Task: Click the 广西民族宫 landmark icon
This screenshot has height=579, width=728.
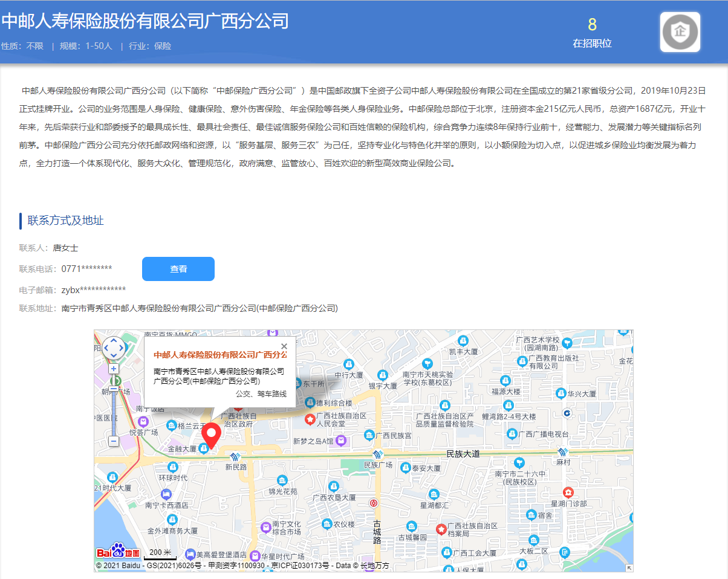Action: pyautogui.click(x=369, y=435)
